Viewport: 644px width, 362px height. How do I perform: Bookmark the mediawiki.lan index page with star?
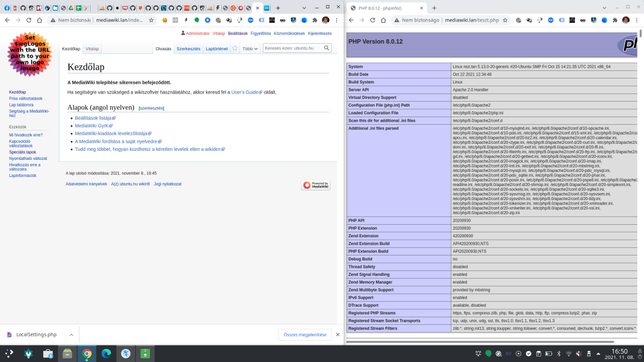point(151,20)
